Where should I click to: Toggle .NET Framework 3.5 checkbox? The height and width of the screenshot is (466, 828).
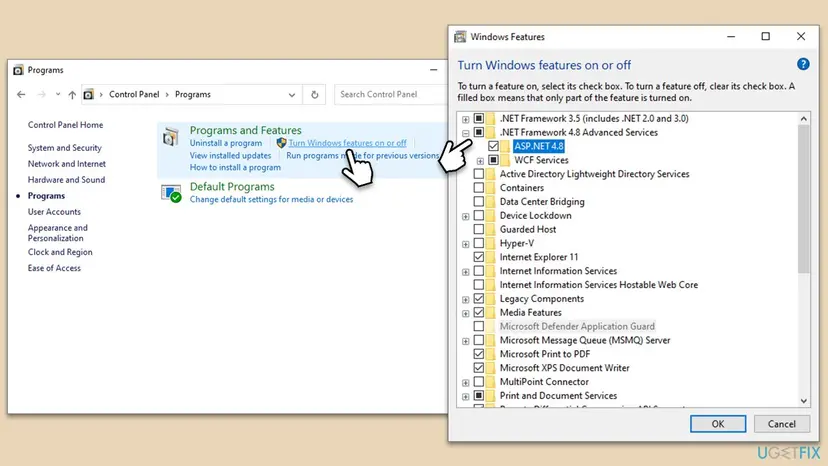click(478, 118)
